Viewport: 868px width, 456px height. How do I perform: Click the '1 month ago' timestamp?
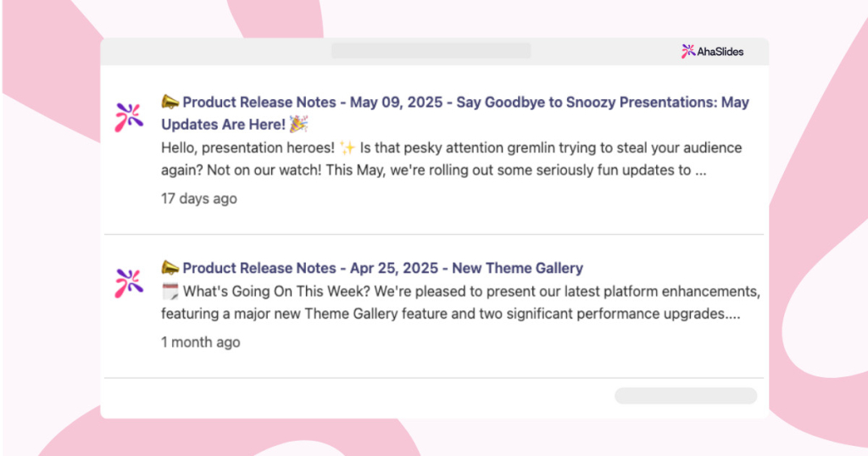point(200,342)
